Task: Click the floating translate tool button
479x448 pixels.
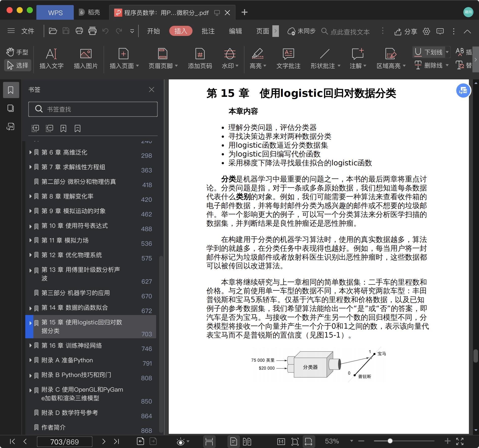Action: pos(463,91)
